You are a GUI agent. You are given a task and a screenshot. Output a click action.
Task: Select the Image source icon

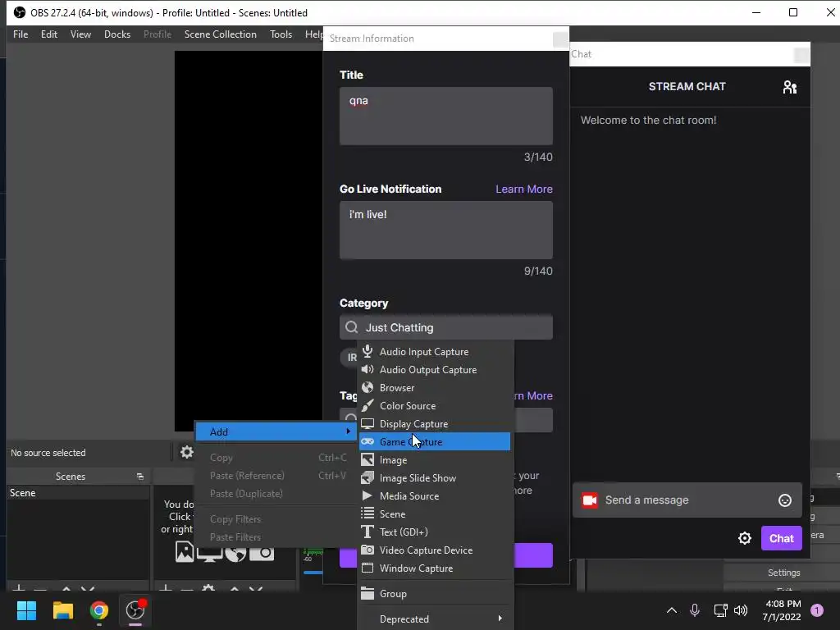pos(367,459)
